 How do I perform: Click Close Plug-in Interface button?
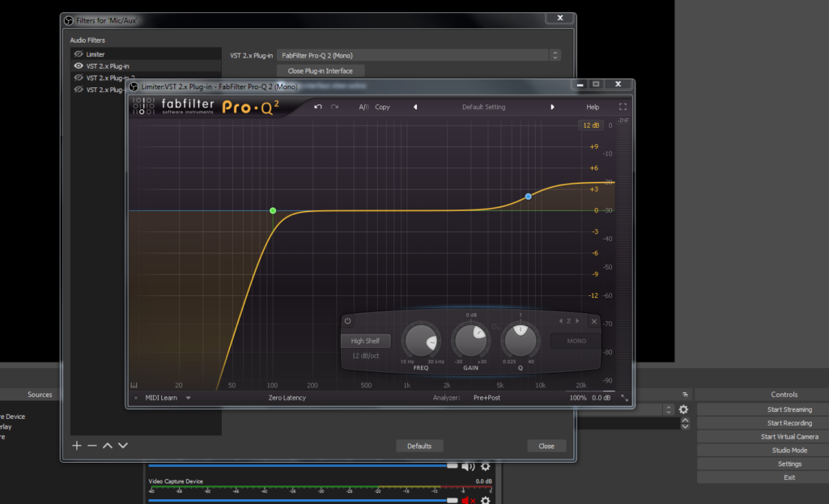click(321, 71)
